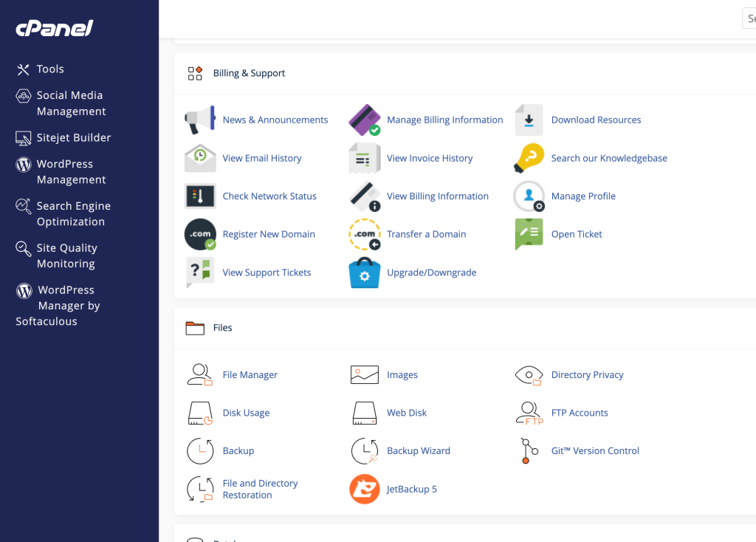Open the Transfer a Domain link
The height and width of the screenshot is (542, 756).
(x=426, y=234)
